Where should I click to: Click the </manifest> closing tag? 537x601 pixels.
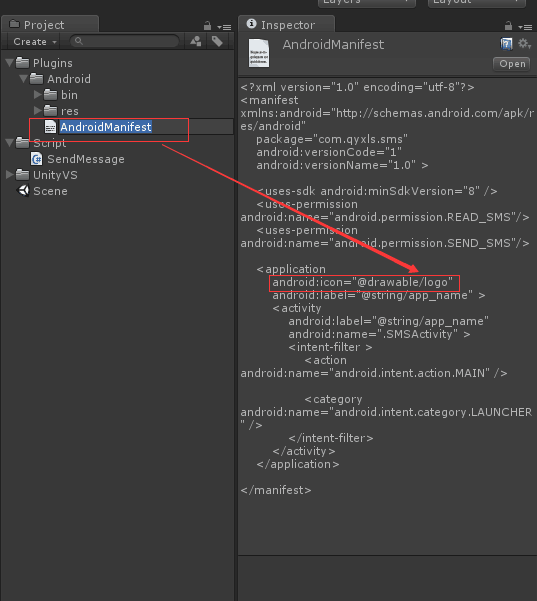[x=276, y=490]
